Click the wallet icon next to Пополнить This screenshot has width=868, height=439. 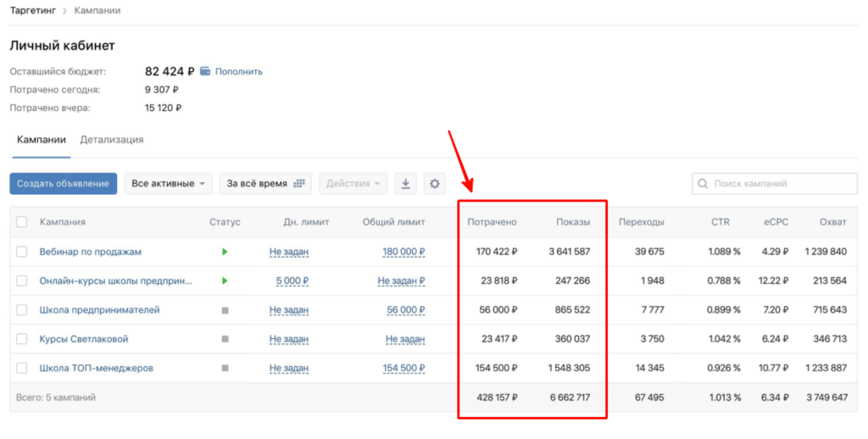click(x=205, y=71)
